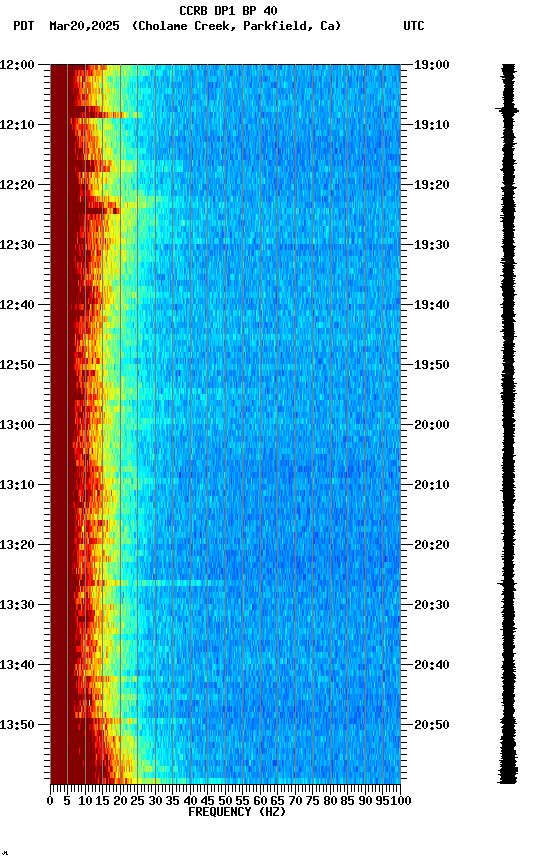
Task: Click the frequency tick label 40
Action: (x=190, y=801)
